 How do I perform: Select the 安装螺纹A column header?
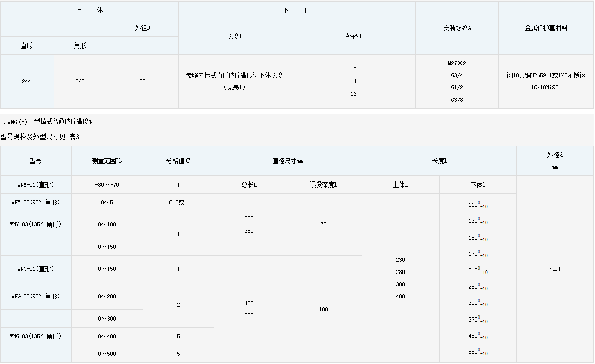[x=457, y=28]
